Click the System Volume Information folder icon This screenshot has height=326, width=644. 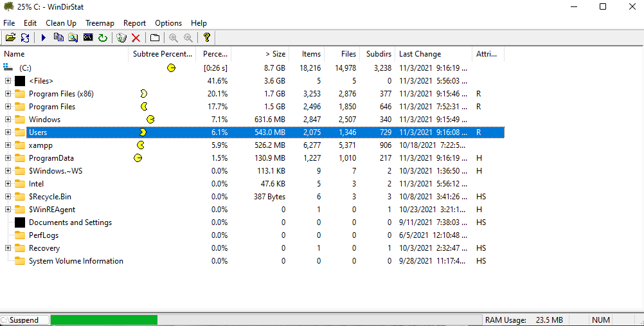[20, 261]
